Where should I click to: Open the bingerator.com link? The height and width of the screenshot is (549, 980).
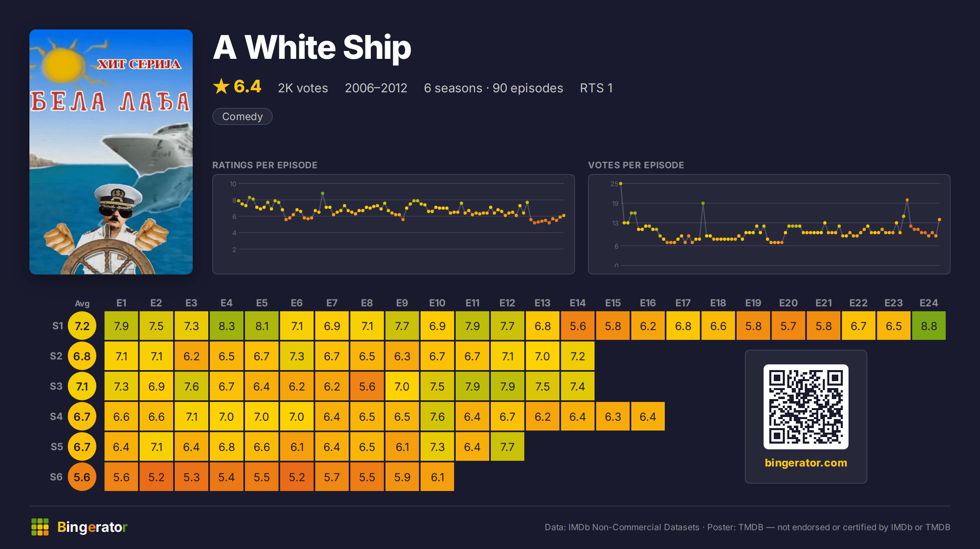(x=806, y=463)
